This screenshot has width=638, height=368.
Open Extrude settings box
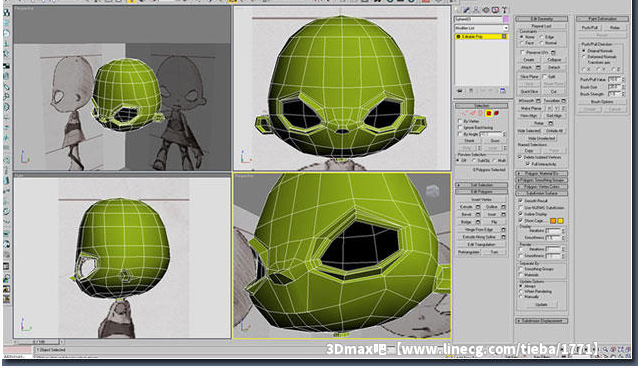[x=478, y=207]
